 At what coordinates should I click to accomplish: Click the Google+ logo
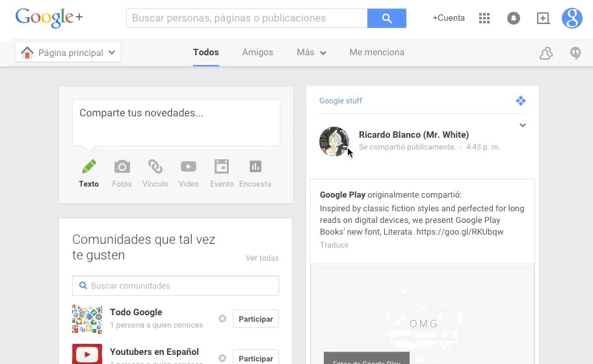coord(49,18)
